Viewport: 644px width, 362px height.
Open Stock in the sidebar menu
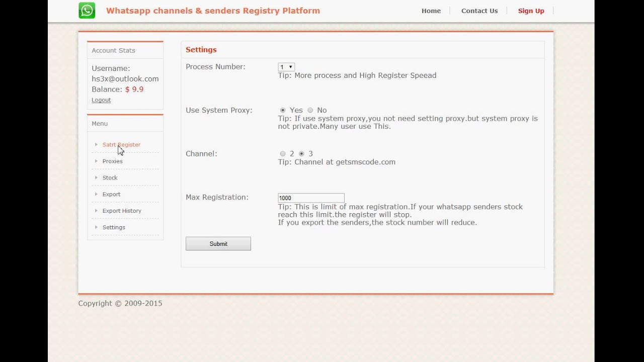110,178
